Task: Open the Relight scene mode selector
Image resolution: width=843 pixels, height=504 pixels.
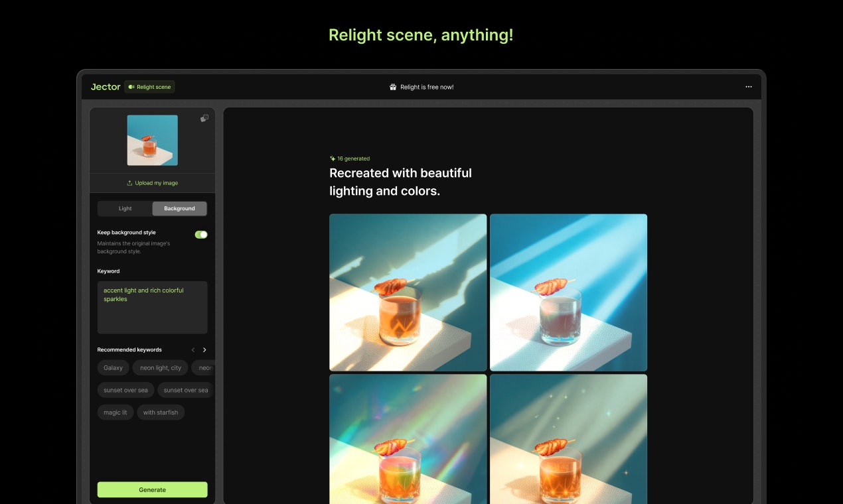Action: pos(149,87)
